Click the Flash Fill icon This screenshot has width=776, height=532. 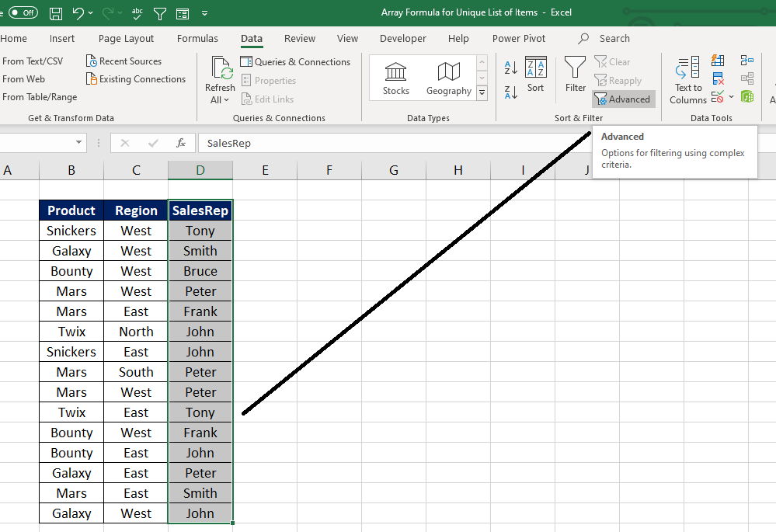pos(718,61)
